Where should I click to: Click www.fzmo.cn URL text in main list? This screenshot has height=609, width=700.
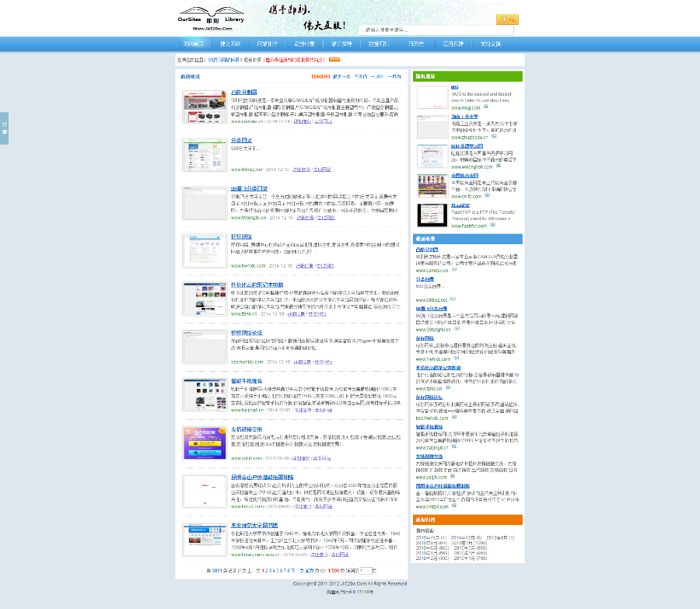click(x=243, y=314)
